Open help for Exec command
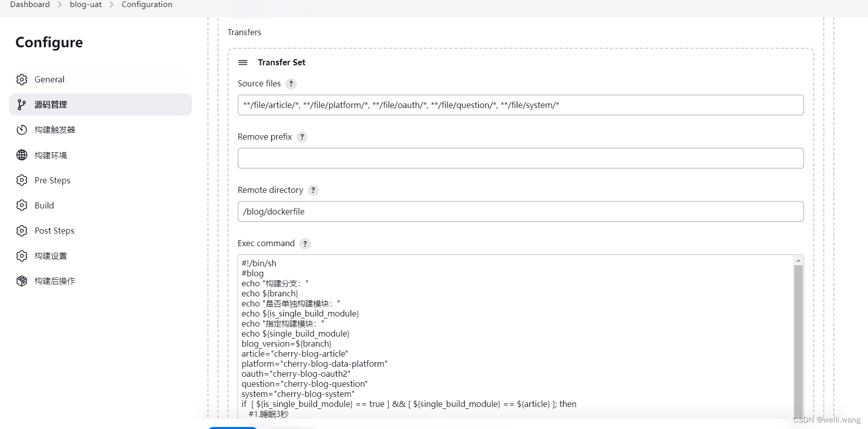Viewport: 868px width, 429px height. point(305,244)
